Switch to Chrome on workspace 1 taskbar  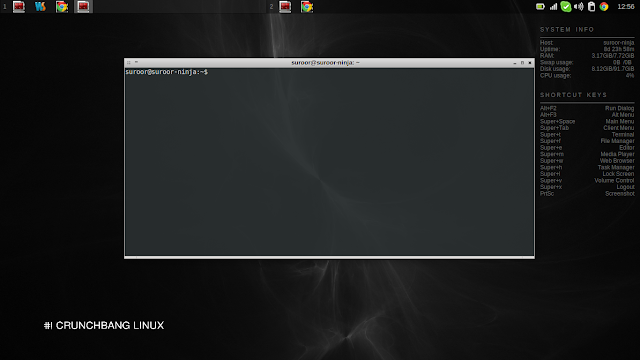(x=62, y=7)
